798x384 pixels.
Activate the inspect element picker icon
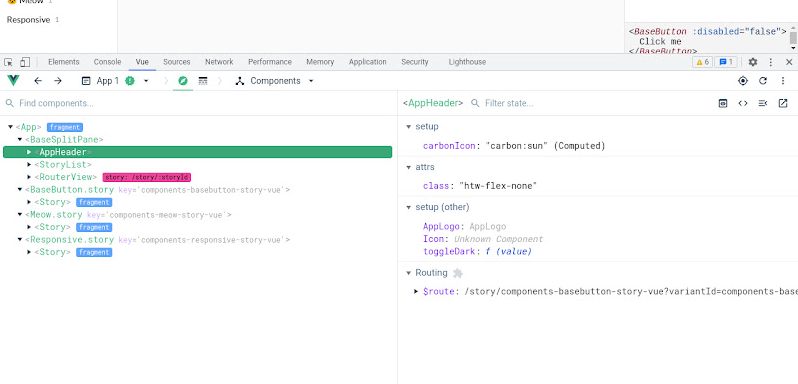point(8,62)
